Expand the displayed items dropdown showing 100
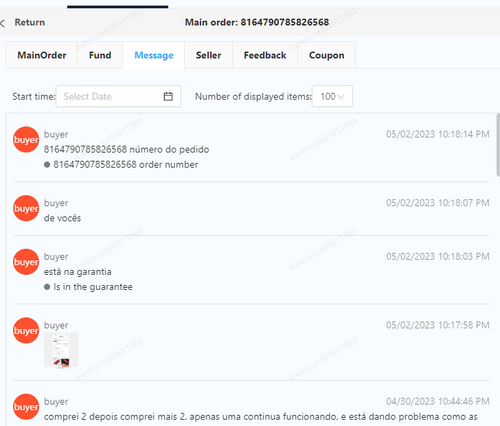Viewport: 500px width, 426px height. tap(332, 96)
